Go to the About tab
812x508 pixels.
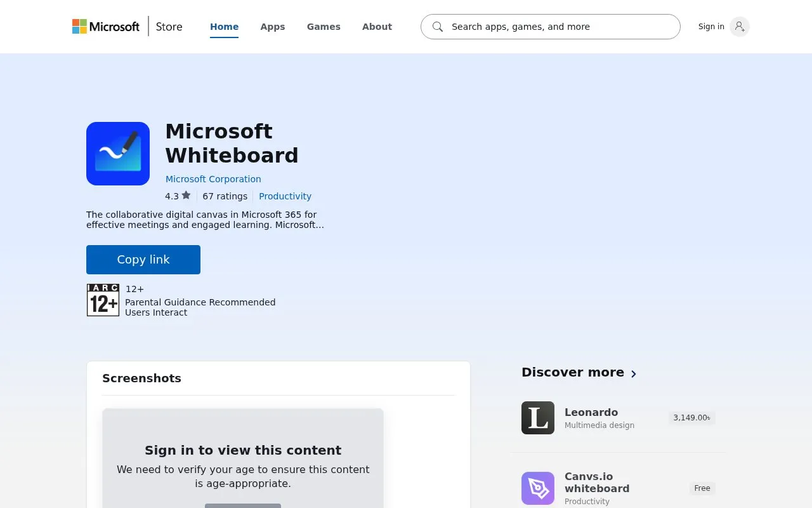tap(377, 27)
